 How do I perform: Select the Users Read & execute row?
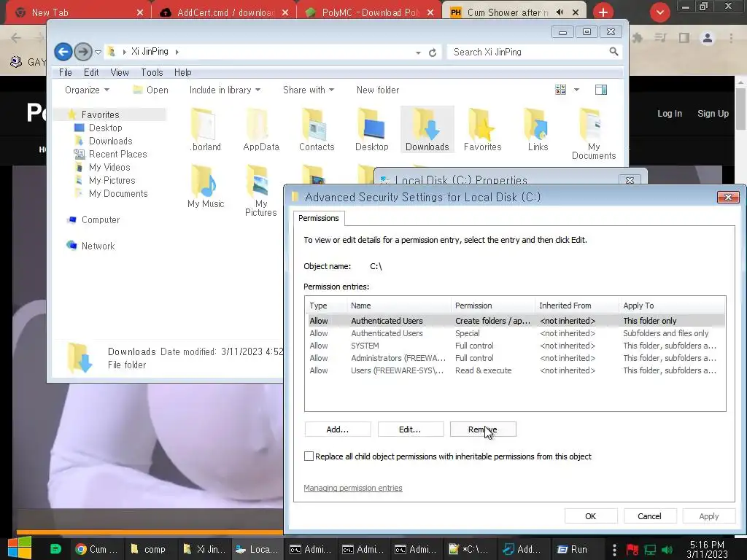[515, 370]
